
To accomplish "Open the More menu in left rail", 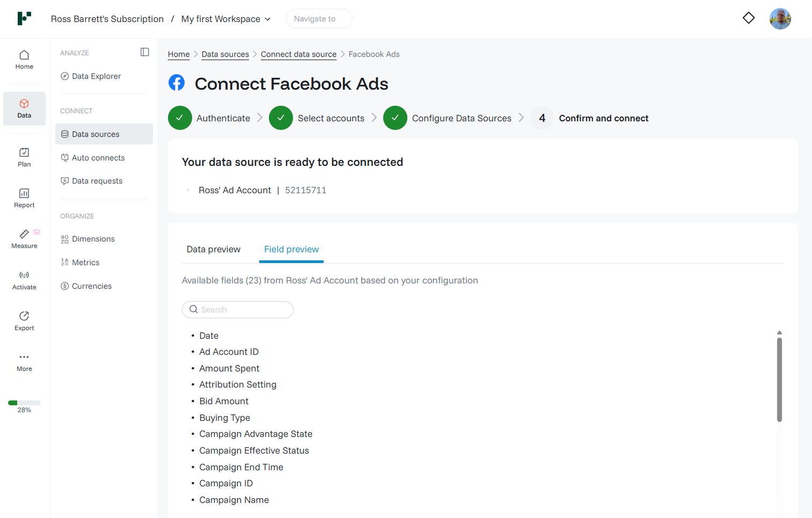I will tap(24, 362).
